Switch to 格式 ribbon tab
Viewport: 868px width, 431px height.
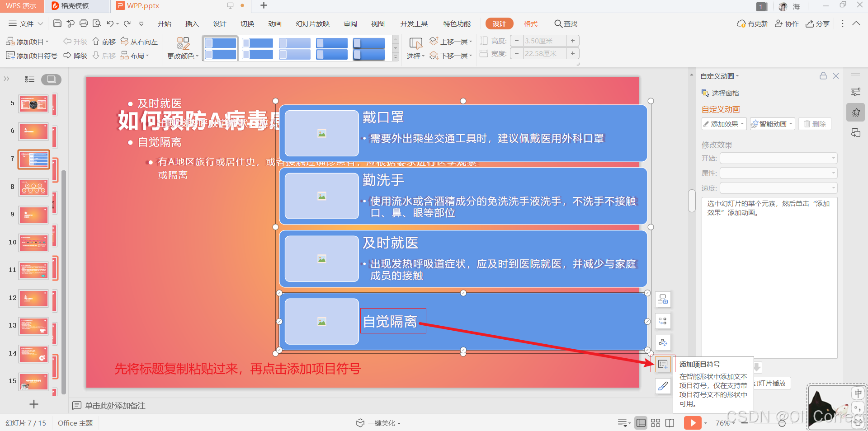pos(531,23)
